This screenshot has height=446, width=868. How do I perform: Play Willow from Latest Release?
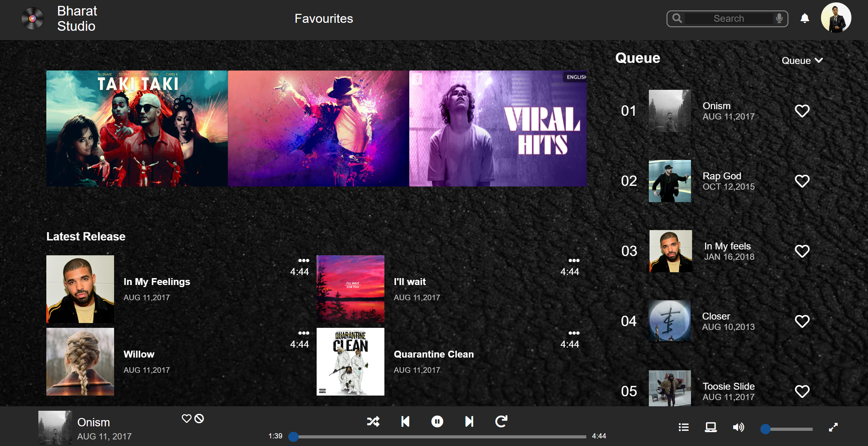pos(139,354)
